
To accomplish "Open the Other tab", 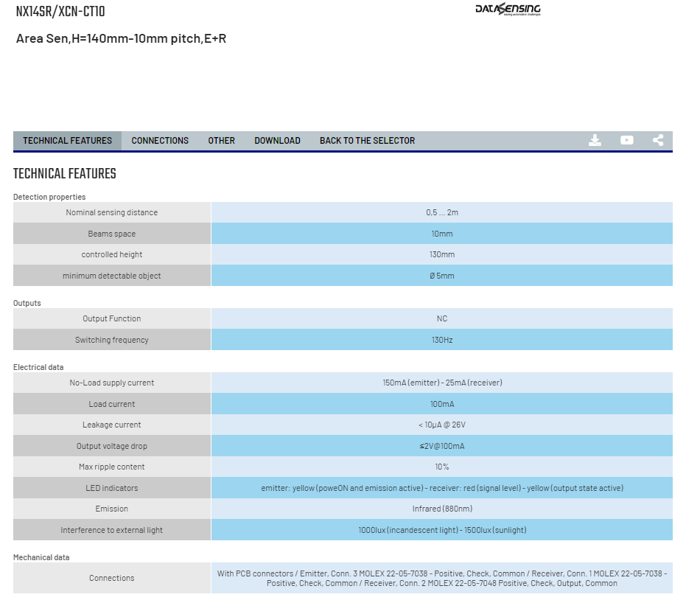I will click(222, 141).
